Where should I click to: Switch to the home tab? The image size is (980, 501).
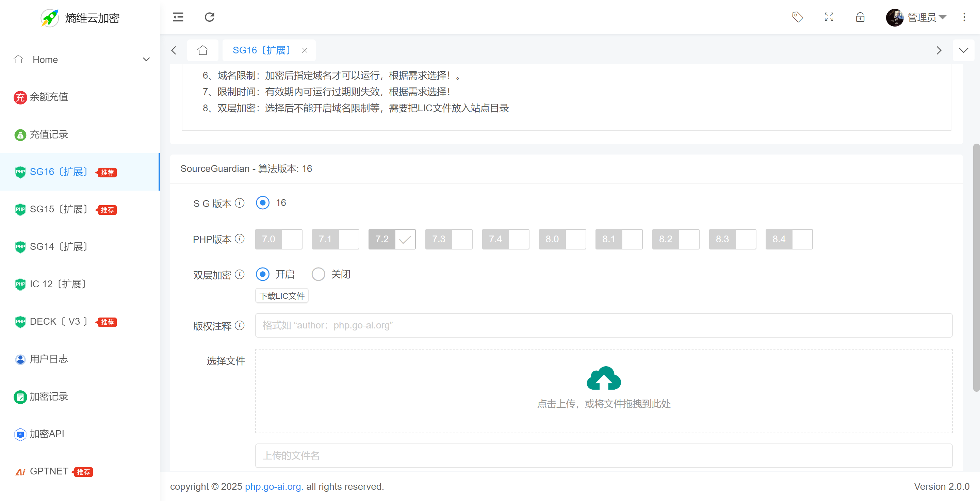(203, 50)
